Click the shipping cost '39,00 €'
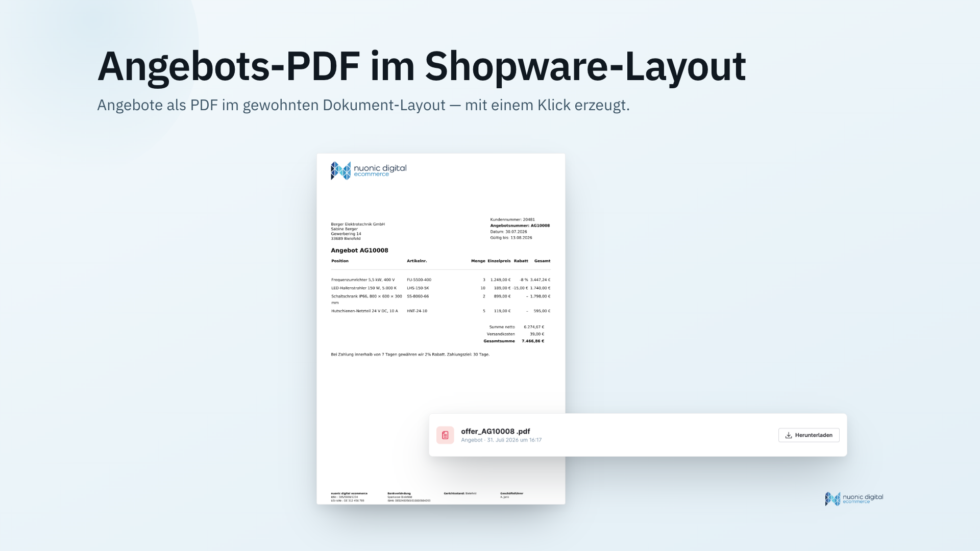 pos(537,334)
